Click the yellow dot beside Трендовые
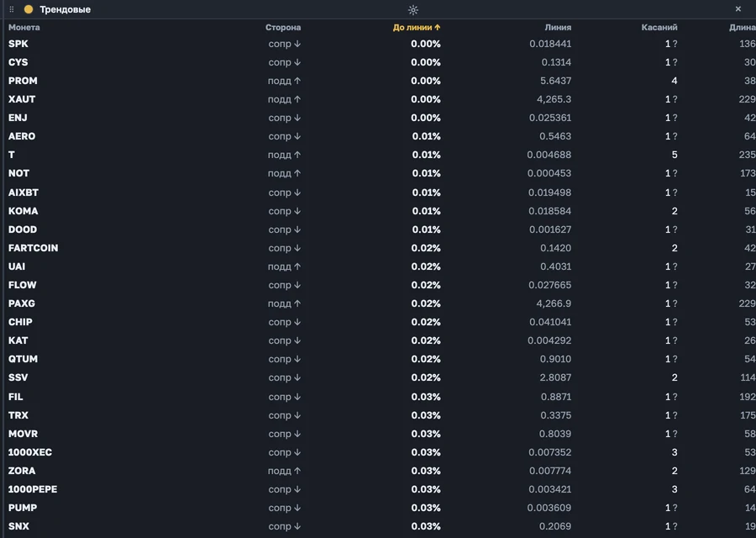This screenshot has width=756, height=538. click(x=29, y=9)
